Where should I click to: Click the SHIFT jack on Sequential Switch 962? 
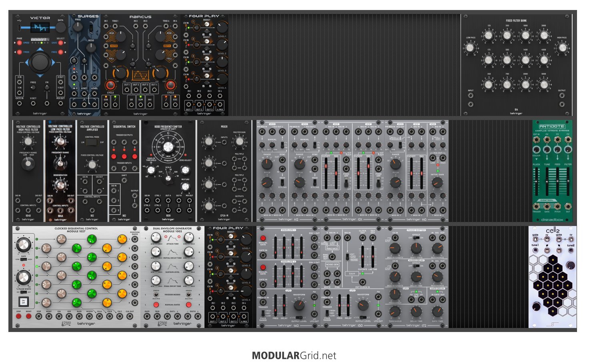(x=124, y=180)
